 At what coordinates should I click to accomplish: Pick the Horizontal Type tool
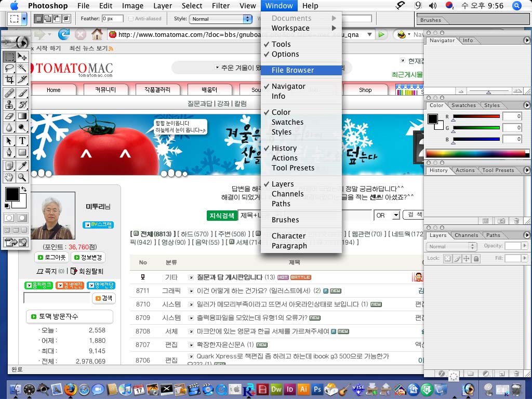(22, 141)
